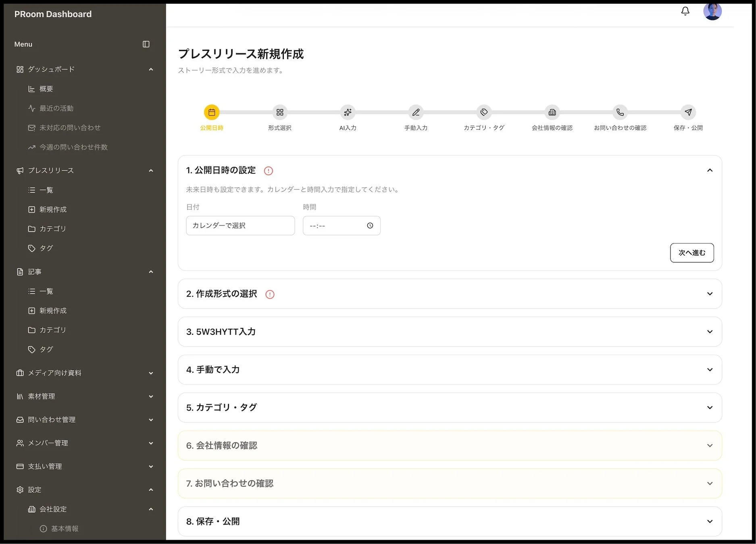Toggle the sidebar collapse icon next to Menu
Viewport: 756px width, 544px height.
[146, 44]
